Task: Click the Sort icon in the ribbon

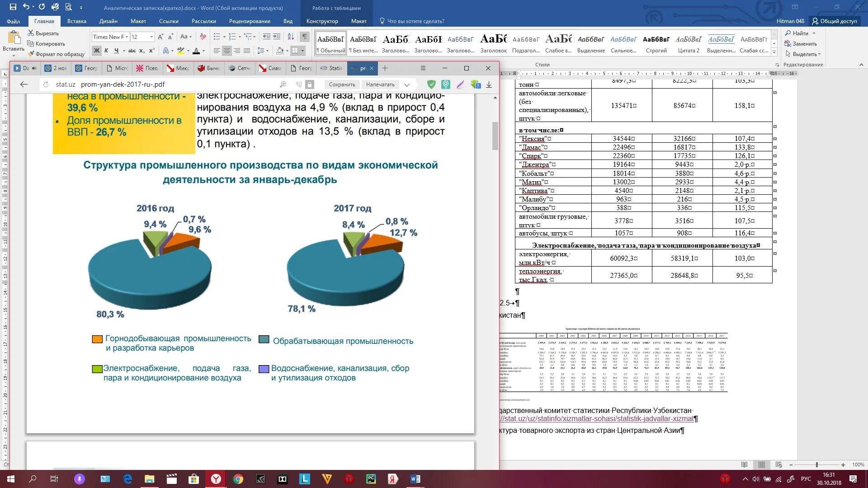Action: click(x=291, y=37)
